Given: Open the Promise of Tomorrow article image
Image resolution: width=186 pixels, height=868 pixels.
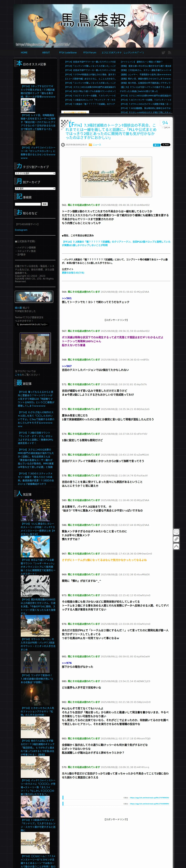Looking at the screenshot, I should point(116,176).
